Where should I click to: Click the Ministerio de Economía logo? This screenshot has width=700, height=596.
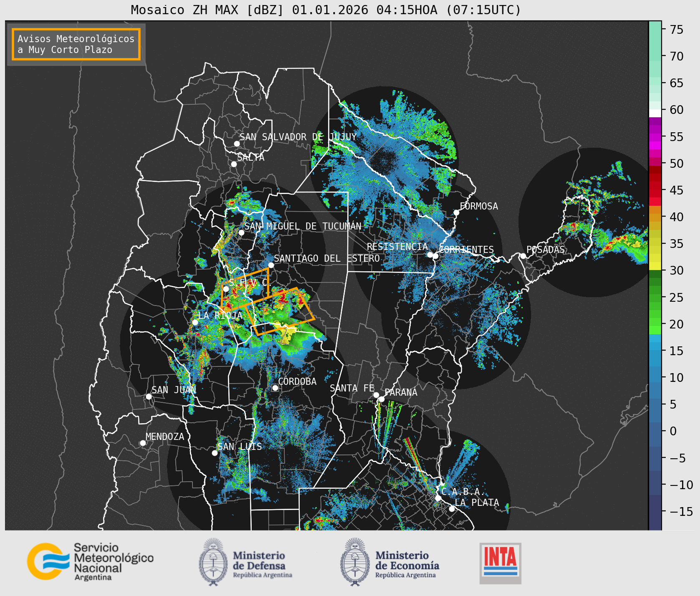click(390, 562)
